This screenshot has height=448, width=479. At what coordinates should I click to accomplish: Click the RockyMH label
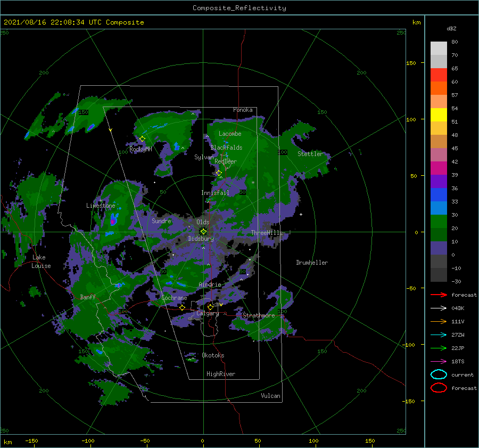click(141, 149)
